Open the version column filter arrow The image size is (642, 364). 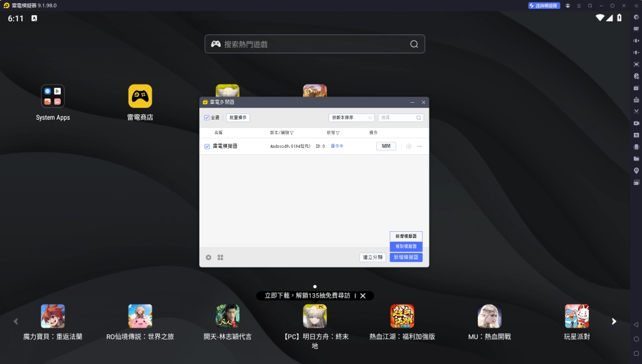pyautogui.click(x=292, y=133)
